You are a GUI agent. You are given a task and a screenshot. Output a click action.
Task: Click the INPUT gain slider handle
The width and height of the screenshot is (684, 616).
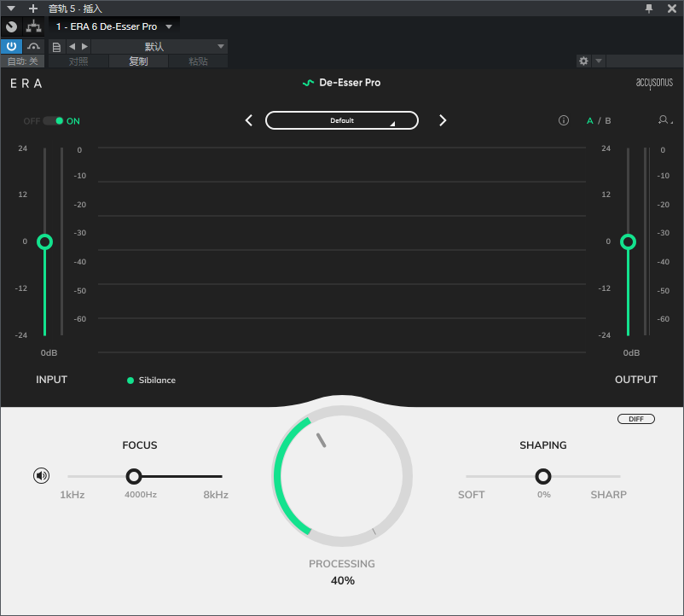(45, 241)
